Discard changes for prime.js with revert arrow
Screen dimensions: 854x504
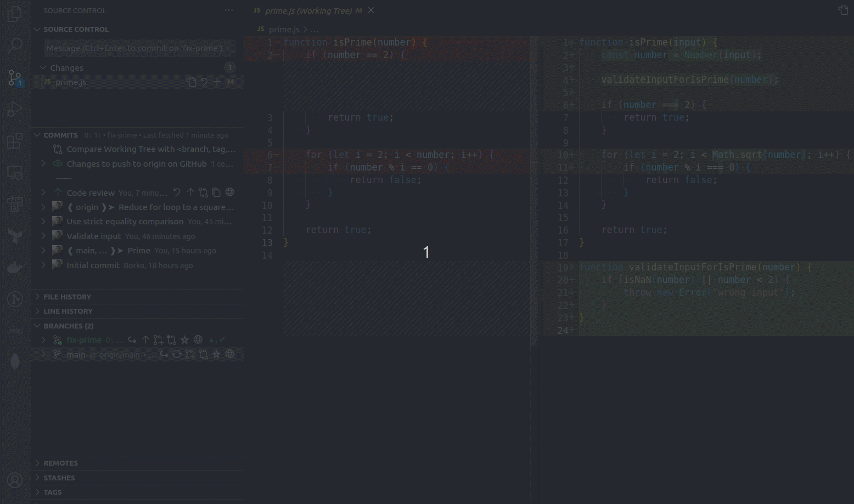pos(204,82)
